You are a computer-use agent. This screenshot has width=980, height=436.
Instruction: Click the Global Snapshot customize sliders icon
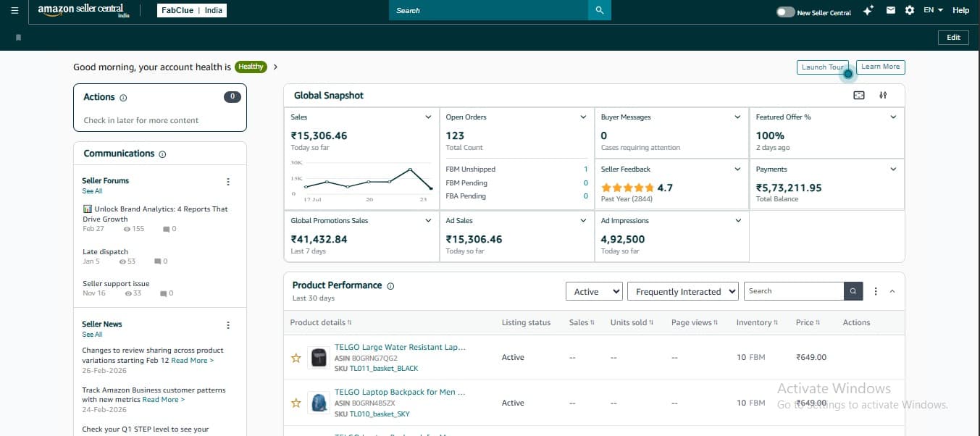[x=883, y=96]
